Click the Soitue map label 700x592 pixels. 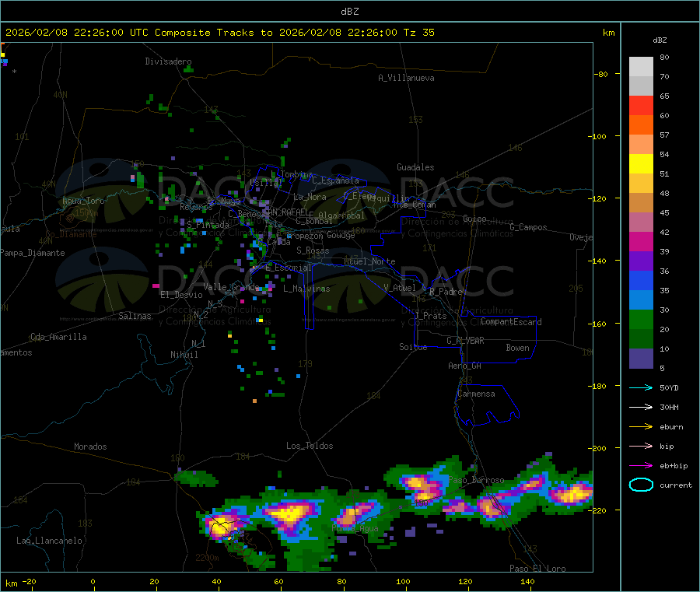click(413, 347)
